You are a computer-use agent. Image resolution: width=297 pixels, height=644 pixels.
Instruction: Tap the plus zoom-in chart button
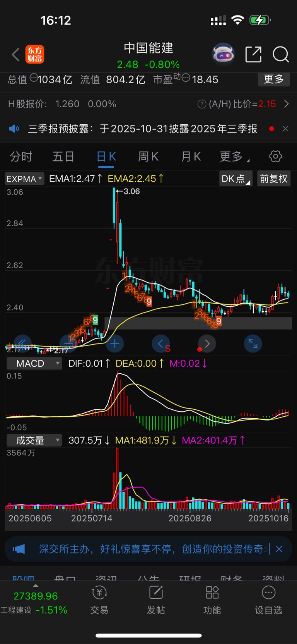[114, 343]
